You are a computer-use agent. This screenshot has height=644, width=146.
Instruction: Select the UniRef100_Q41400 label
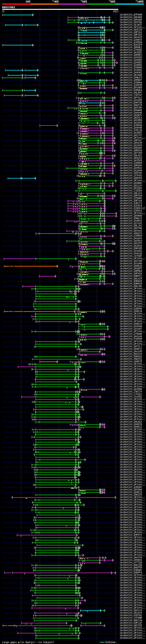click(x=131, y=238)
